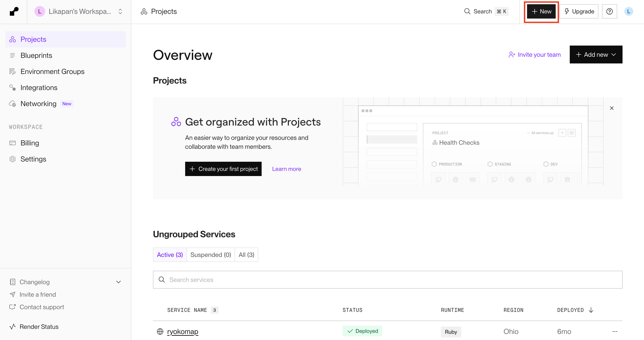Switch to the Suspended (0) tab
644x340 pixels.
tap(210, 255)
